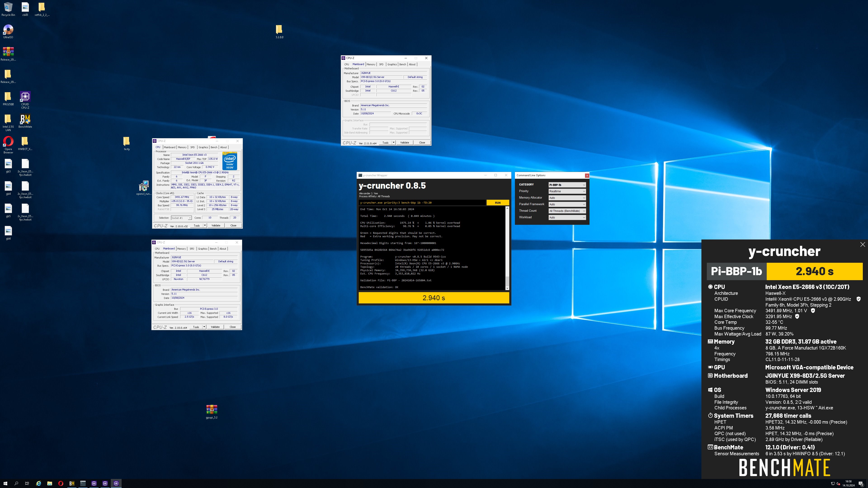
Task: Open the PRO2500 folder on desktop
Action: [x=8, y=99]
